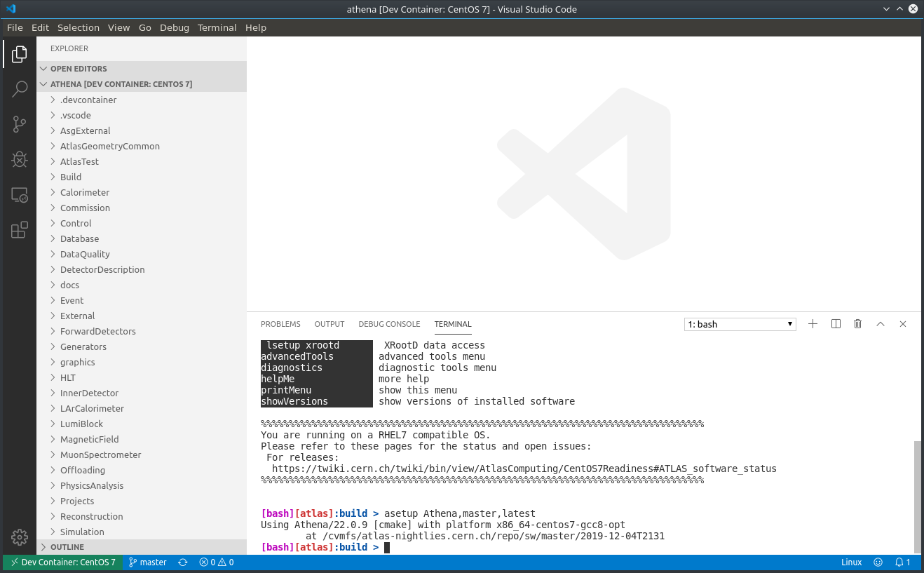924x573 pixels.
Task: Open the File menu
Action: pos(15,27)
